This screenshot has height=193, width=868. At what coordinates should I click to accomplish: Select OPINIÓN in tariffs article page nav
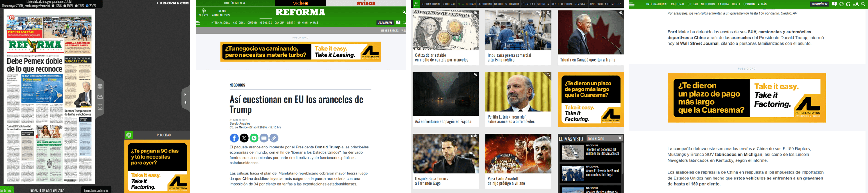point(303,23)
